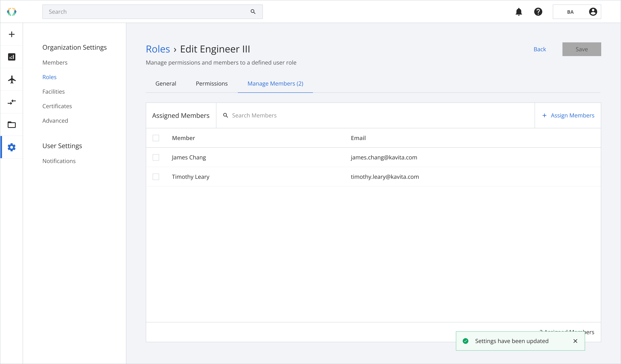Click the Roles breadcrumb link
Screen dimensions: 621x364
tap(158, 49)
